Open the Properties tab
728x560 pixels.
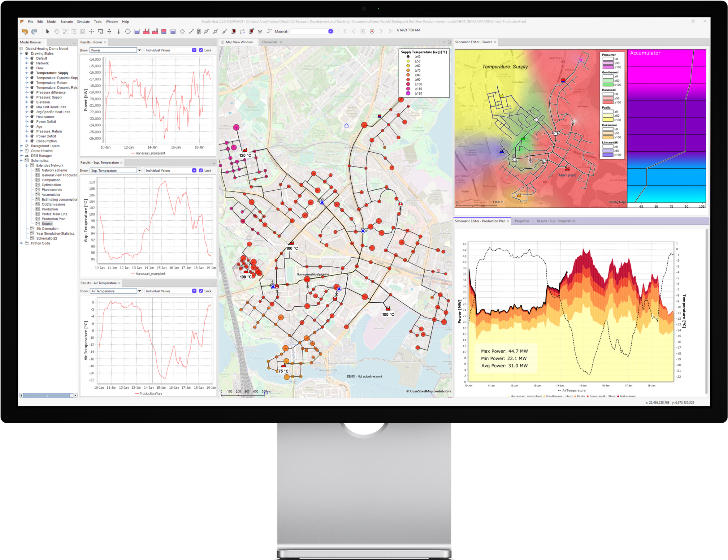coord(522,221)
